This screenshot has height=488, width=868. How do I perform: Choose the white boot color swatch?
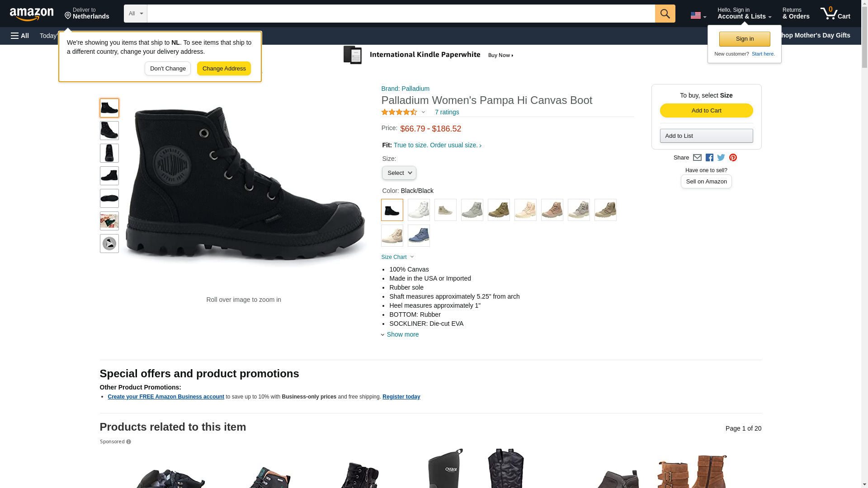(x=419, y=210)
